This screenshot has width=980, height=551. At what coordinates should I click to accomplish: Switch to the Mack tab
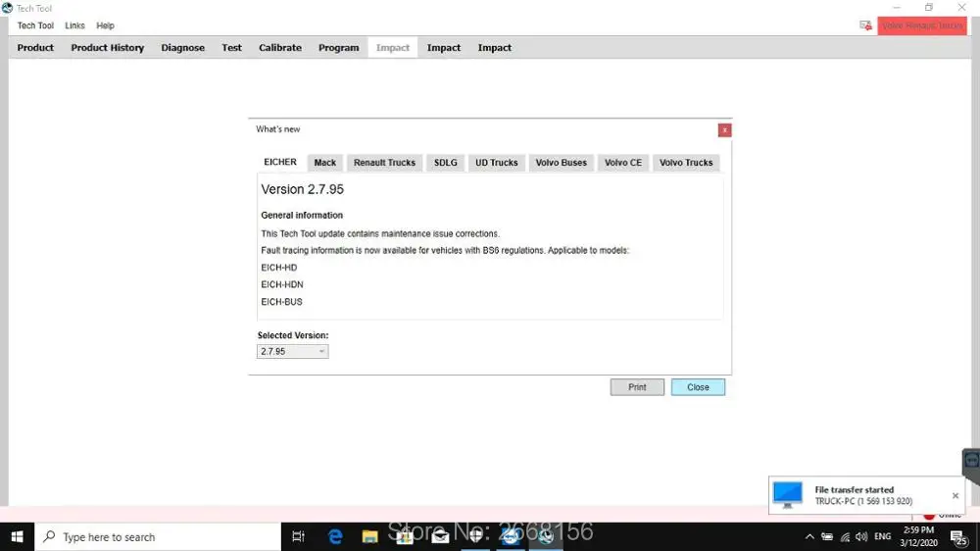tap(325, 163)
